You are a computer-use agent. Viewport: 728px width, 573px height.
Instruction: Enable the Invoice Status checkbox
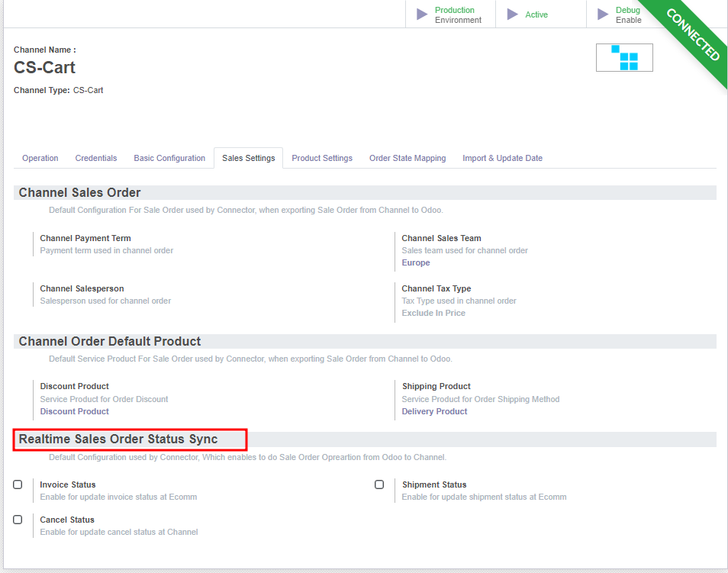[x=18, y=484]
